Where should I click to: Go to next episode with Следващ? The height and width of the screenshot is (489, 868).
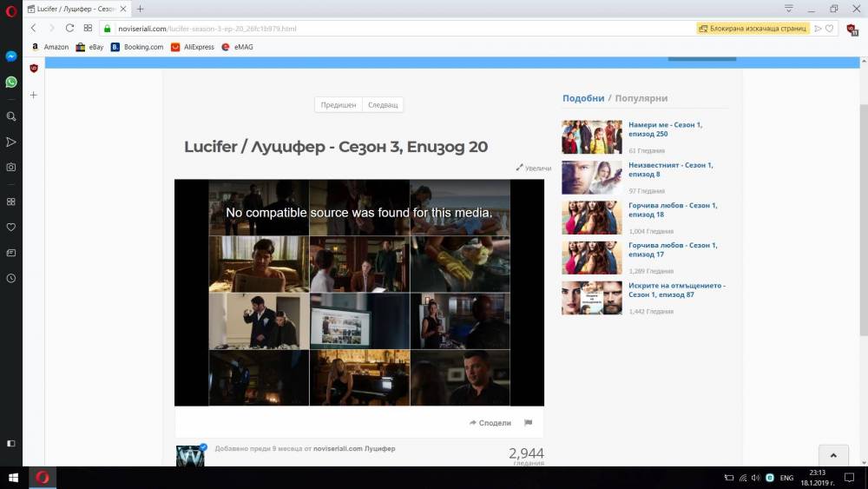(x=383, y=105)
